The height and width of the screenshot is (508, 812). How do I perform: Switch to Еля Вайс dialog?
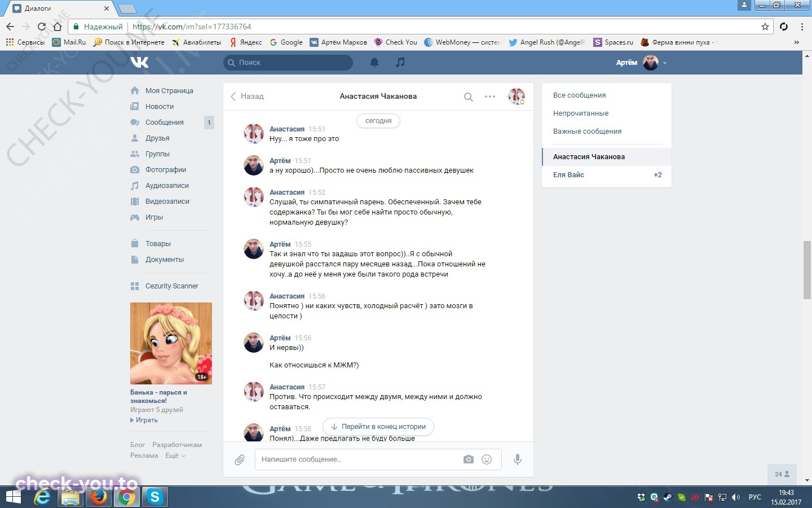(606, 174)
